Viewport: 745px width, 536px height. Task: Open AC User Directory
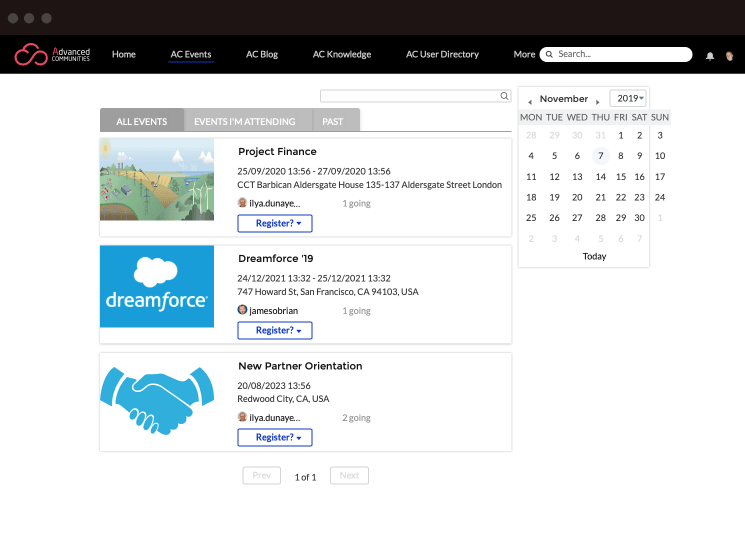click(442, 54)
